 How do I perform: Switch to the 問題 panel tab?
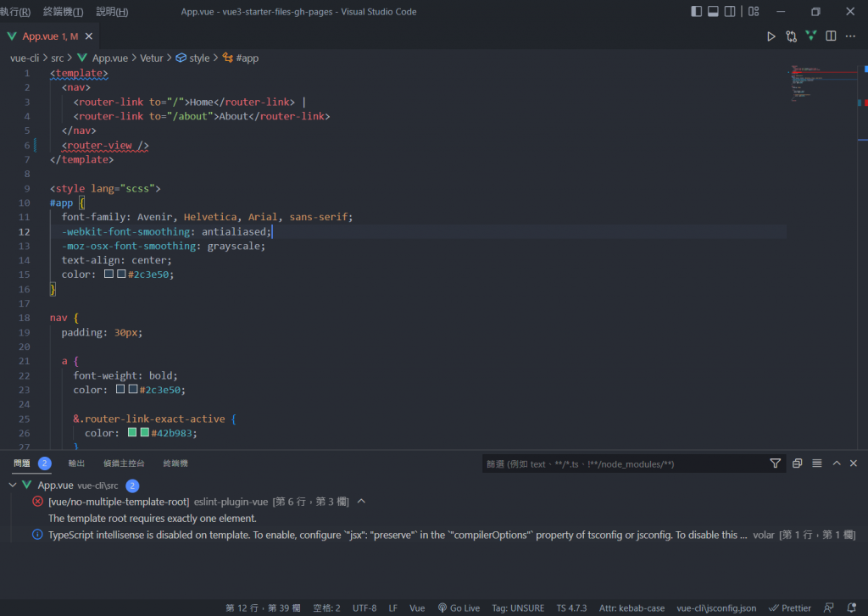tap(22, 463)
